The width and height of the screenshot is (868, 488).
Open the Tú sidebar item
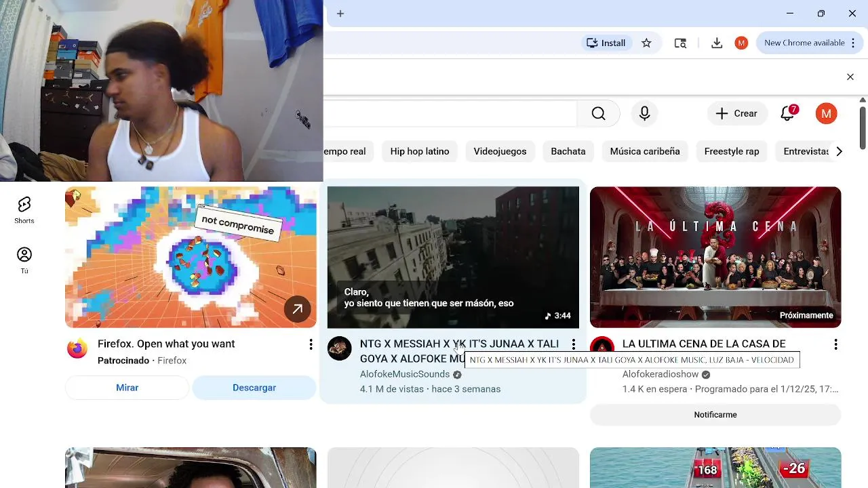tap(24, 260)
